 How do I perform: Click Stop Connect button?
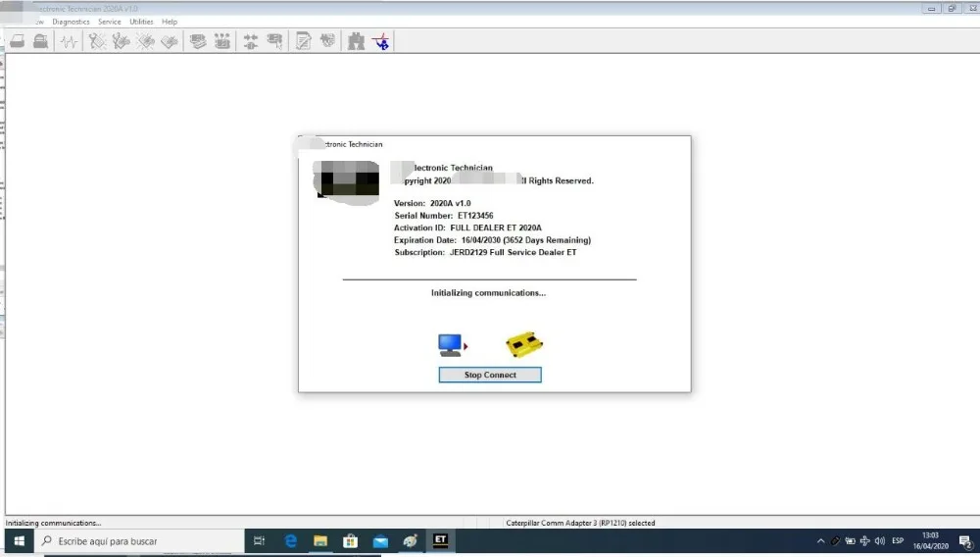pos(490,375)
